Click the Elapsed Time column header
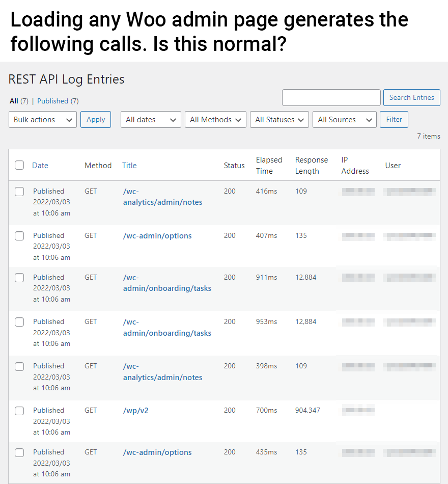This screenshot has height=484, width=448. point(269,166)
